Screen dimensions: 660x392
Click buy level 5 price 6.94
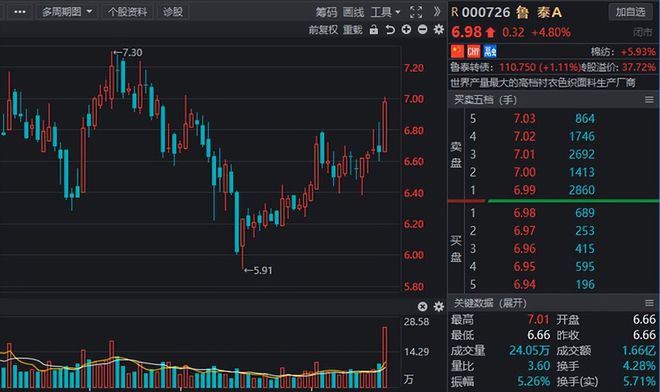click(x=524, y=285)
